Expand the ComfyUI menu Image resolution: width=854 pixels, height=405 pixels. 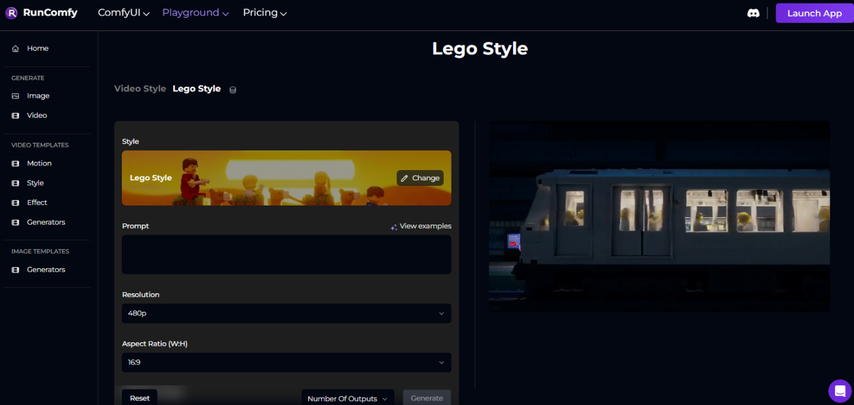coord(124,13)
